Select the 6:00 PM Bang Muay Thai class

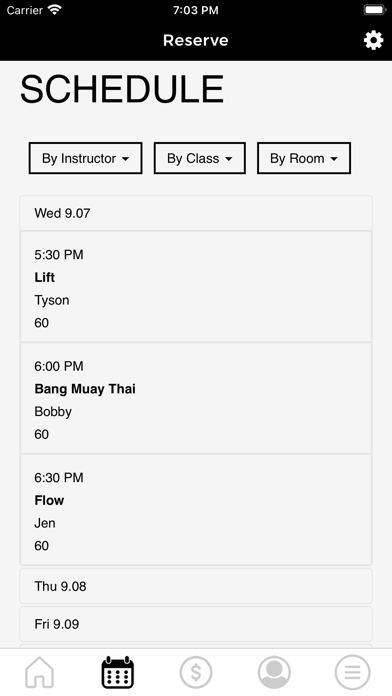[x=196, y=398]
